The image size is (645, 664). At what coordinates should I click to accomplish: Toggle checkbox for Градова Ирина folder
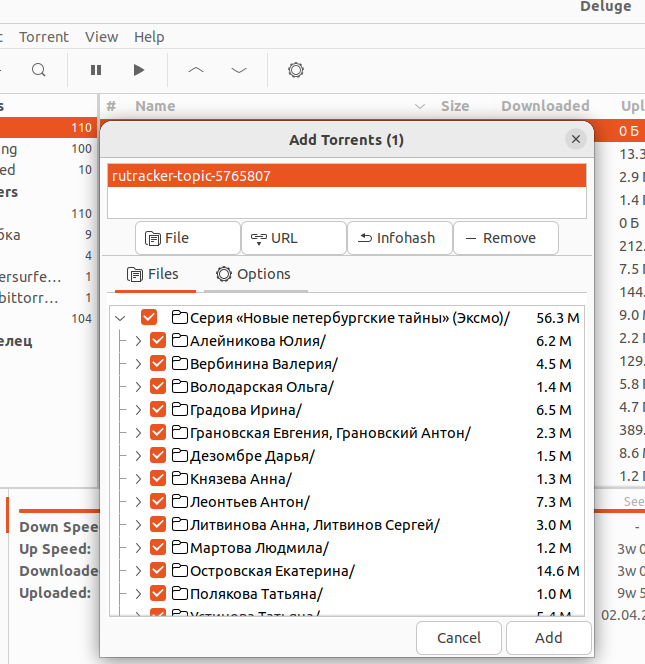(x=158, y=410)
